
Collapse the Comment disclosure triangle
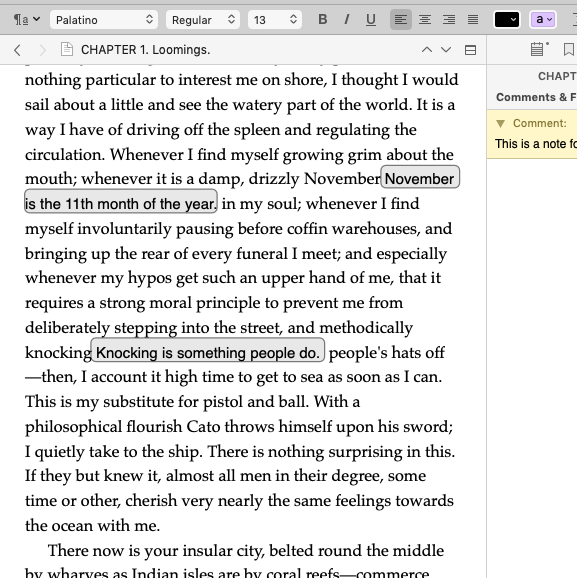(500, 123)
